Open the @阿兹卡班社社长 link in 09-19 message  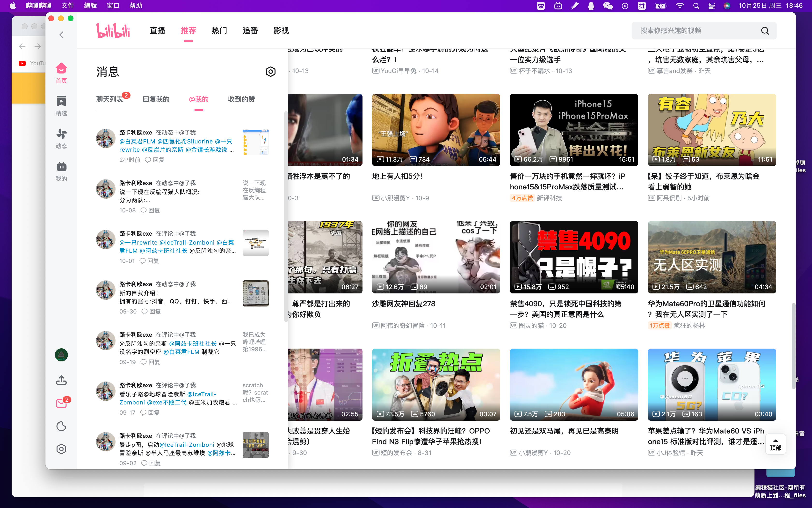point(193,344)
